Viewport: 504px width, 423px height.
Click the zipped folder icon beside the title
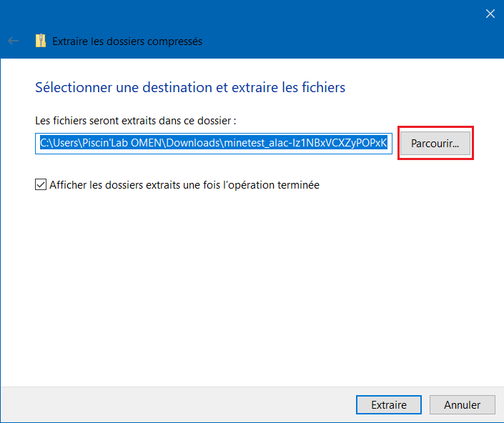[41, 41]
